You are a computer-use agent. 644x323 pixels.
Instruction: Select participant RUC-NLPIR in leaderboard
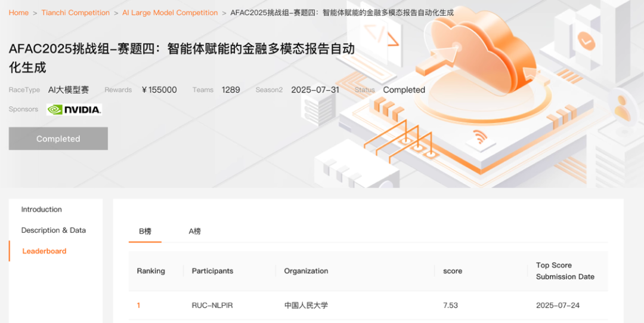(x=212, y=305)
